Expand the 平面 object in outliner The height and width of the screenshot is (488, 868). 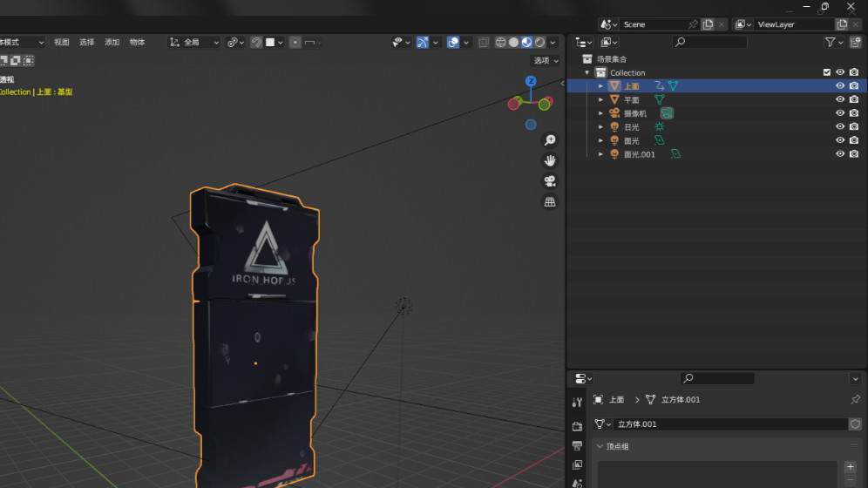point(600,100)
